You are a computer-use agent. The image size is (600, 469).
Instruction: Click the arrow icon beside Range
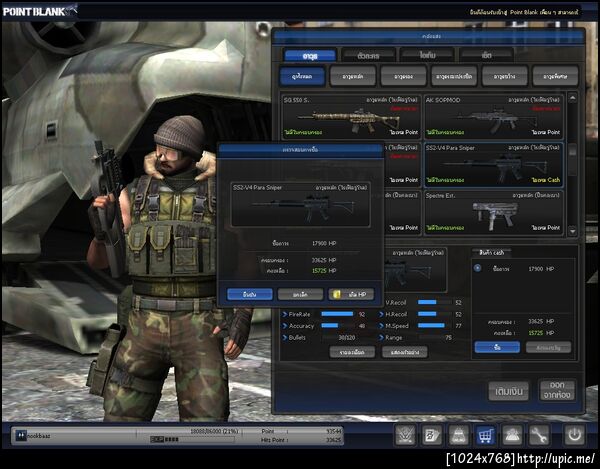(381, 337)
